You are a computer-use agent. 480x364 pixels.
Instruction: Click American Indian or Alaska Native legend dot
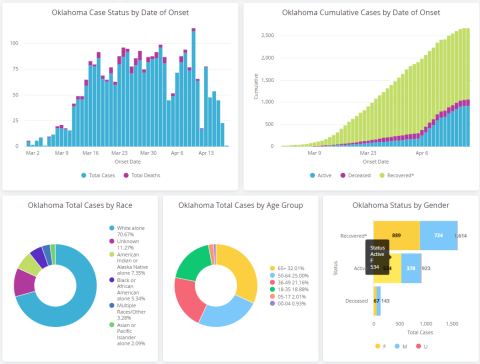click(112, 255)
